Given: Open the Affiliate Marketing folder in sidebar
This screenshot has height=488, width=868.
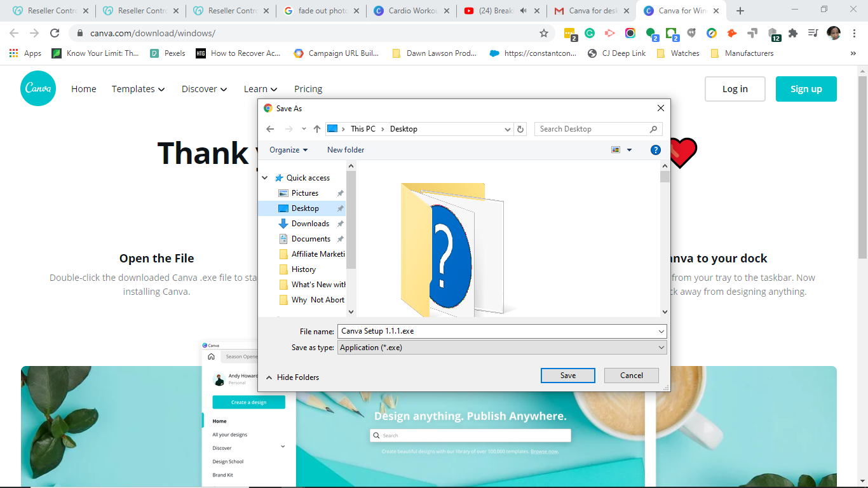Looking at the screenshot, I should point(313,254).
